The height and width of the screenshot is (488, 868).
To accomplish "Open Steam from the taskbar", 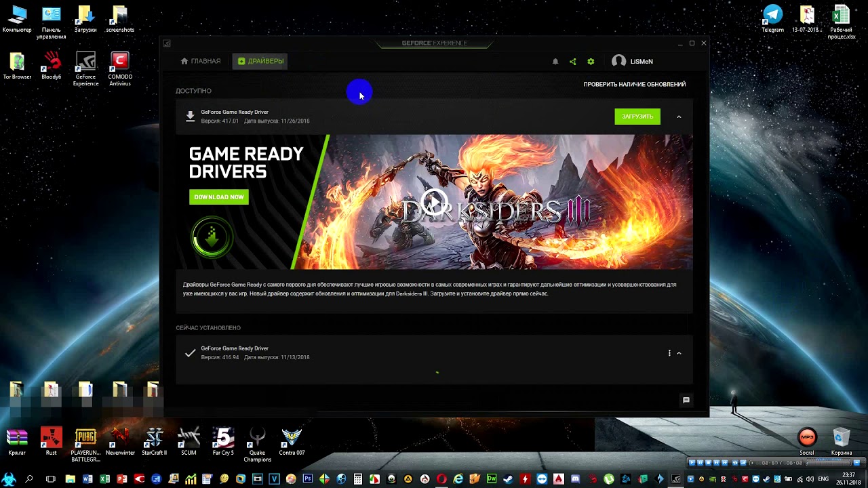I will 508,479.
